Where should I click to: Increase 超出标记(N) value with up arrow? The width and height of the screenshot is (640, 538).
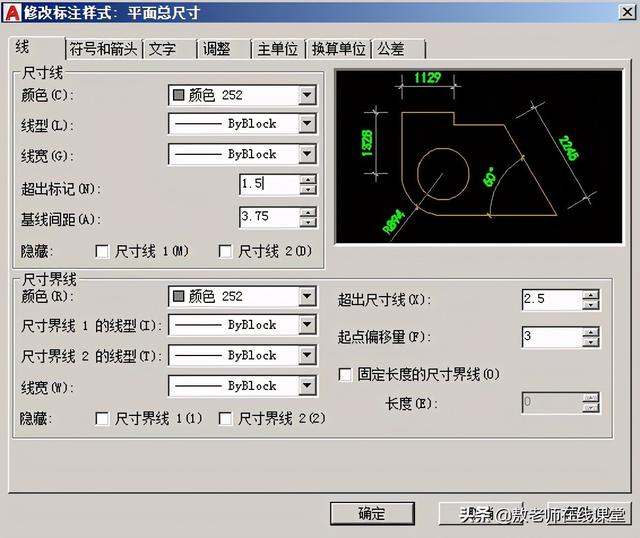(308, 180)
